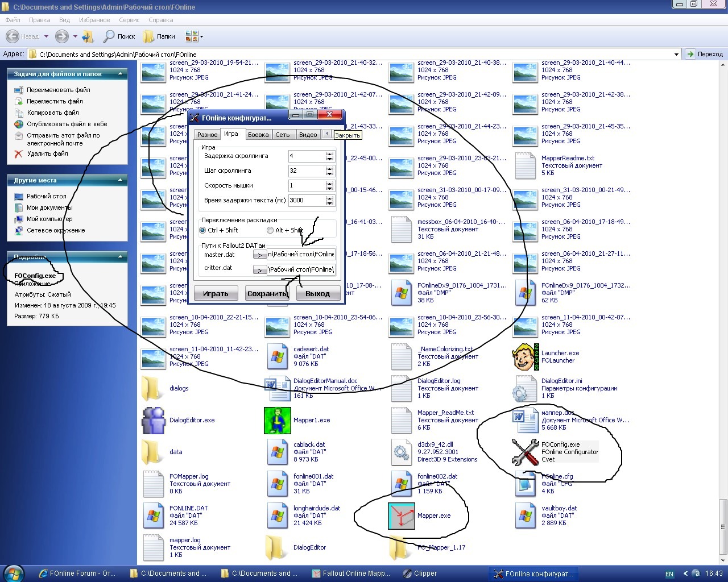Click the Играть button
The height and width of the screenshot is (582, 728).
[216, 293]
